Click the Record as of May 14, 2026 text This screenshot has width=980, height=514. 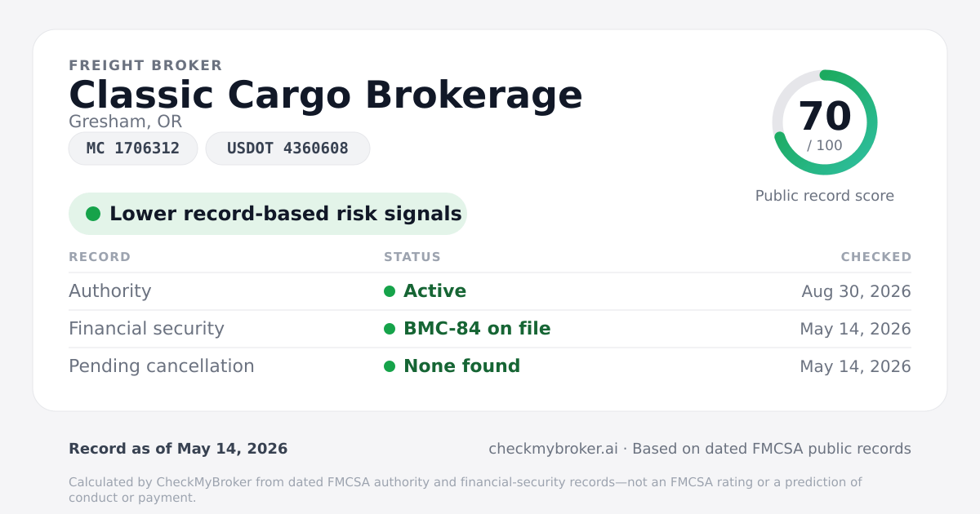click(178, 449)
